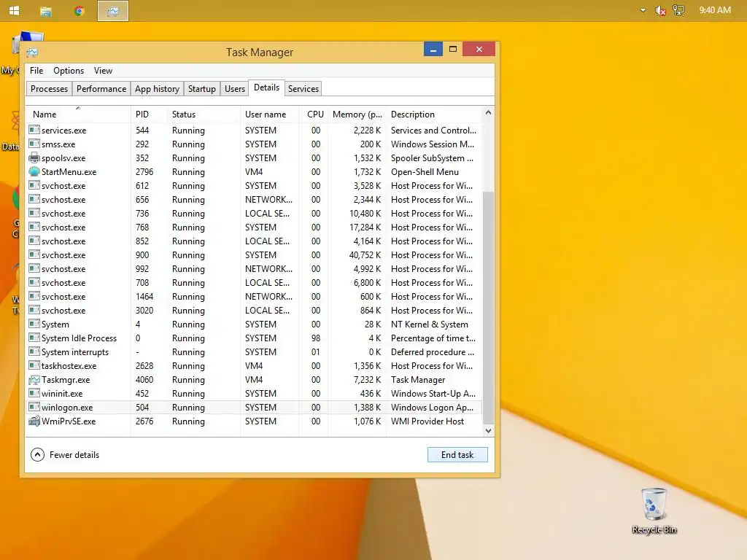Click the network tray icon
Viewport: 747px width, 560px height.
pyautogui.click(x=678, y=10)
